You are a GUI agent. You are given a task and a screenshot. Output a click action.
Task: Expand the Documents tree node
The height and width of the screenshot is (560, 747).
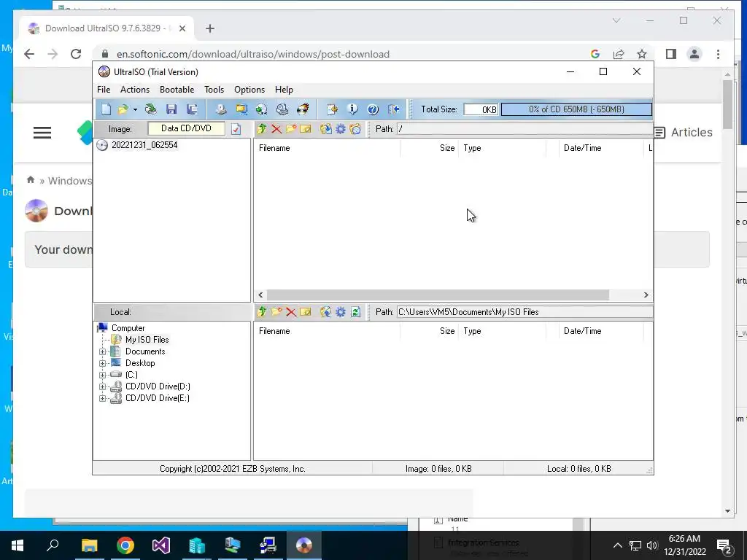click(102, 352)
